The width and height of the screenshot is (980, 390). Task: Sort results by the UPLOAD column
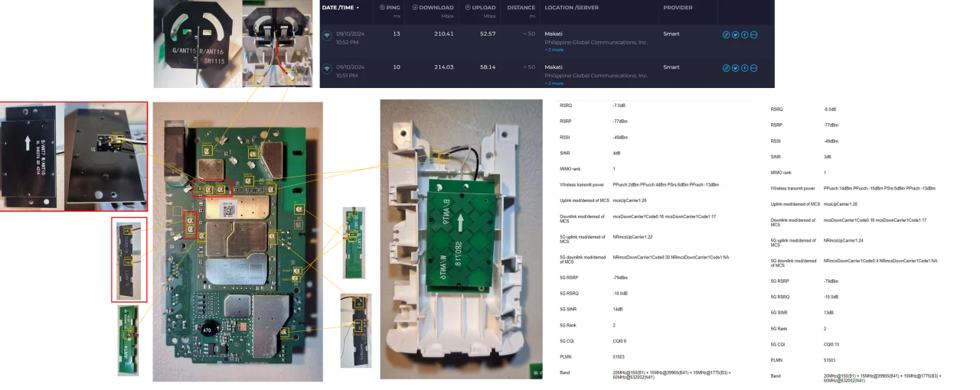(485, 8)
